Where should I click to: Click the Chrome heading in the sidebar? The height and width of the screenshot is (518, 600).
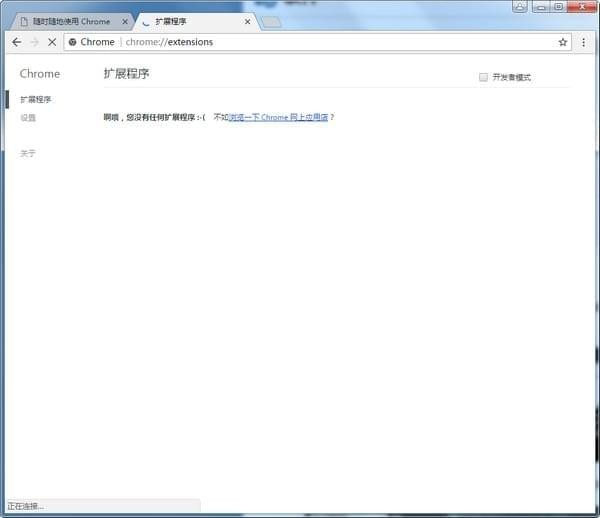coord(40,74)
